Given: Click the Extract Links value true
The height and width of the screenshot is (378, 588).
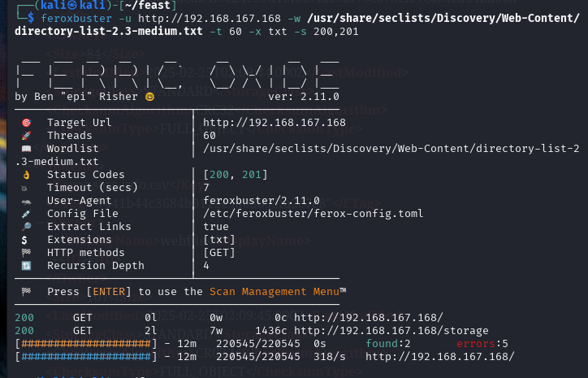Looking at the screenshot, I should (x=216, y=227).
